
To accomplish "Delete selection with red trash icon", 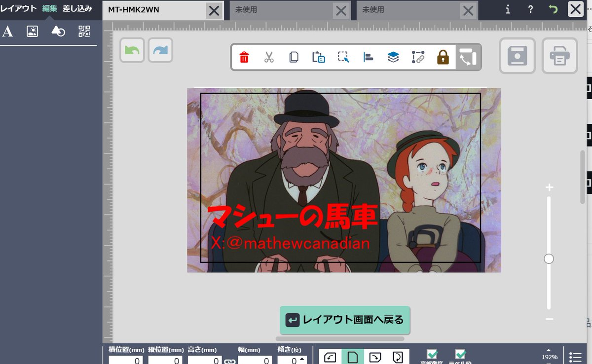I will [x=244, y=57].
